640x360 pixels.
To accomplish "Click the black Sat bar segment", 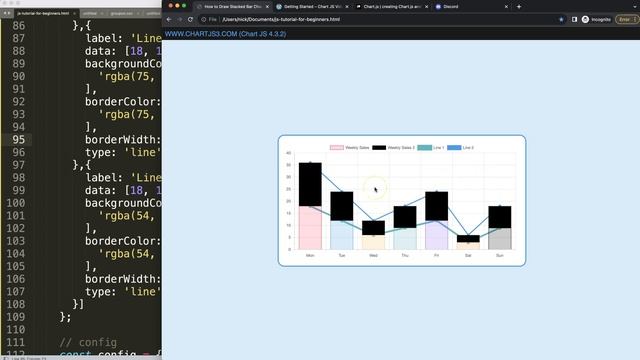I will click(468, 239).
